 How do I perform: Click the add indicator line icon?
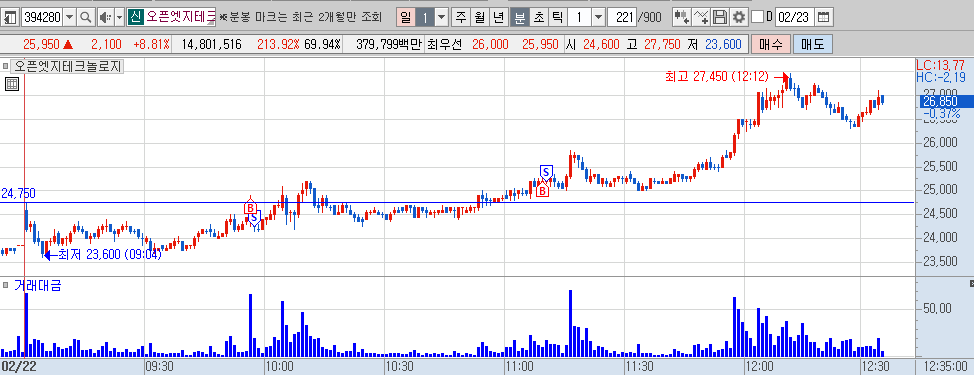[x=701, y=17]
